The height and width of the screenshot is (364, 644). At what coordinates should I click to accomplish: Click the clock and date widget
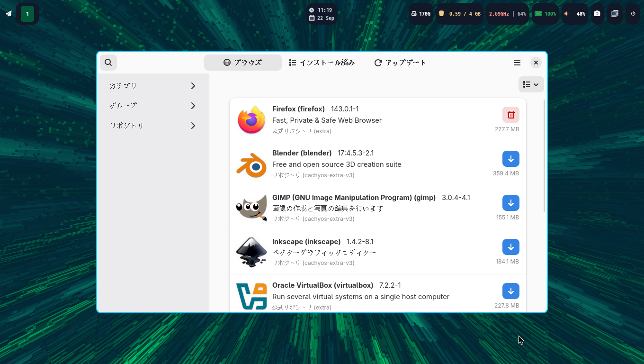coord(322,14)
